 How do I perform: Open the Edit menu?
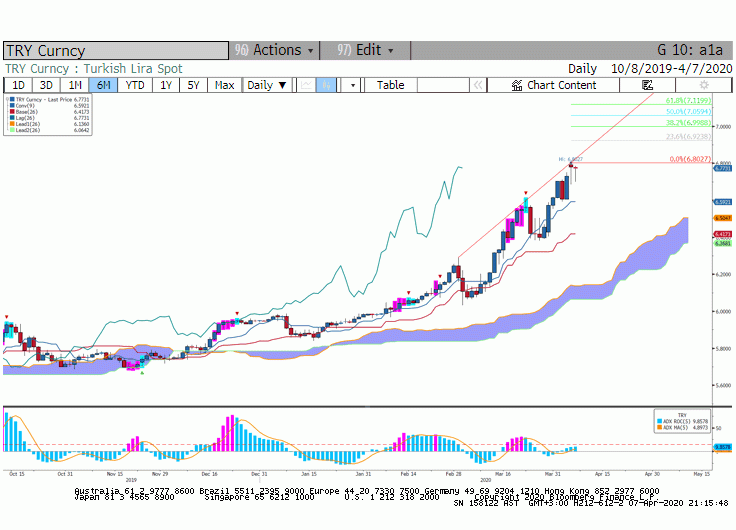(x=365, y=50)
